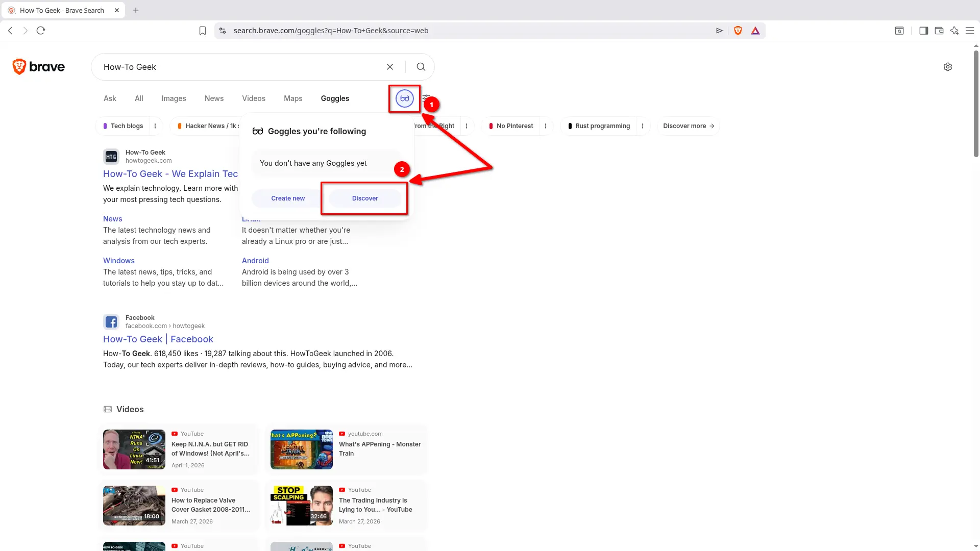Open Trading Industry Is Lying thumbnail

tap(302, 506)
